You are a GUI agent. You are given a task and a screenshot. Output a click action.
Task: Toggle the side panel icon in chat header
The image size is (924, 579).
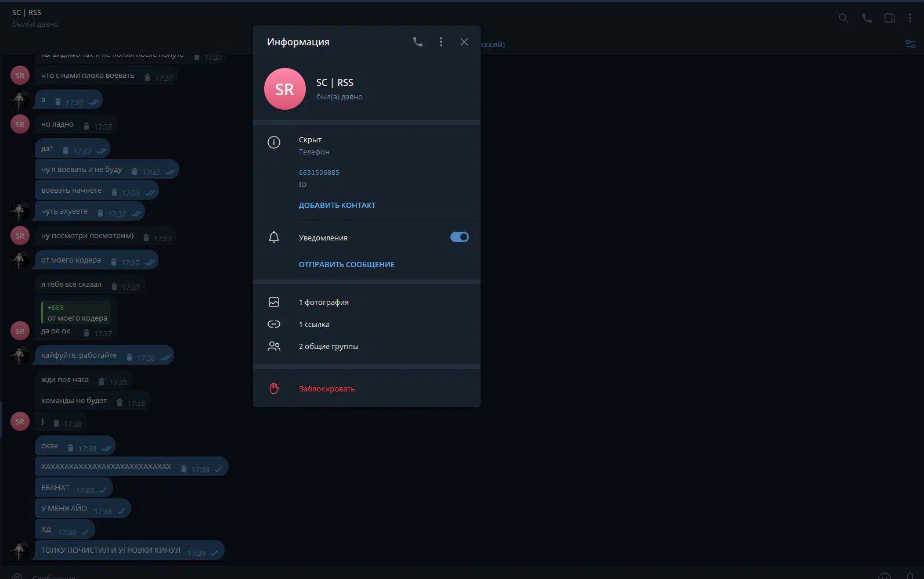coord(889,18)
